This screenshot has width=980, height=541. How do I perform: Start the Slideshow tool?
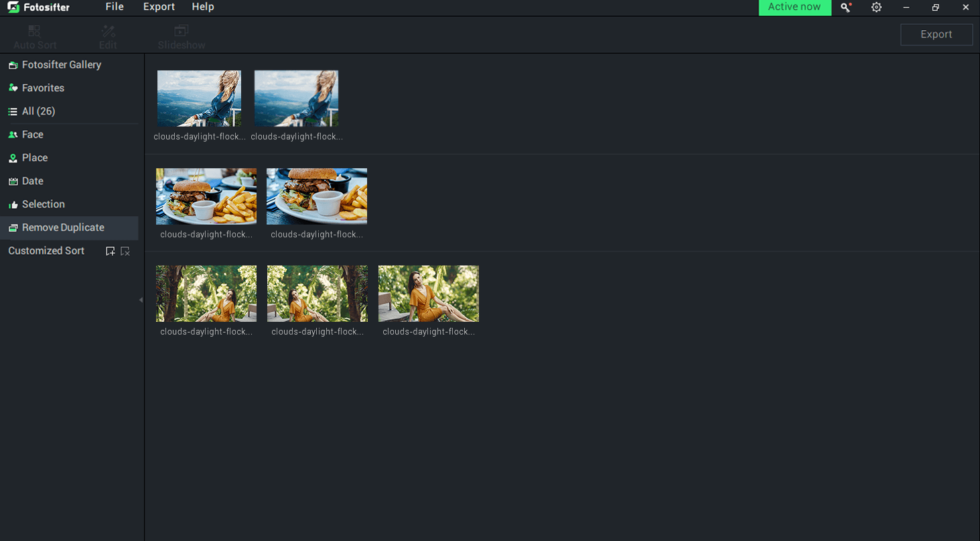(x=182, y=36)
